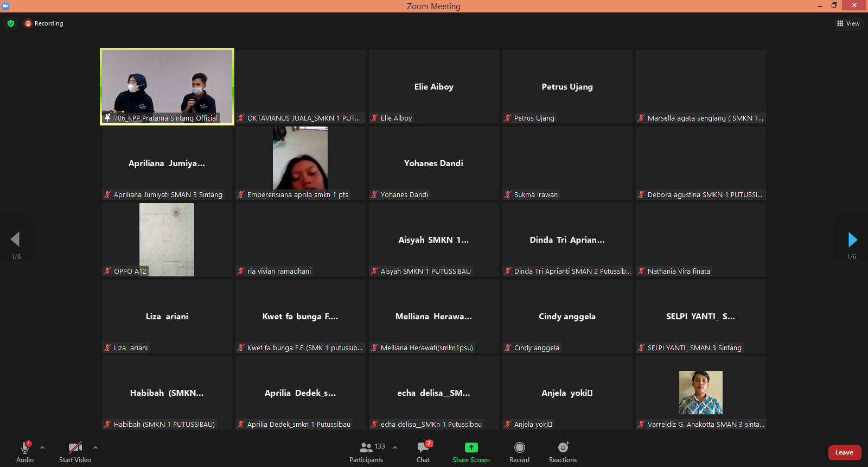The width and height of the screenshot is (868, 467).
Task: Open the View layout menu
Action: tap(848, 23)
